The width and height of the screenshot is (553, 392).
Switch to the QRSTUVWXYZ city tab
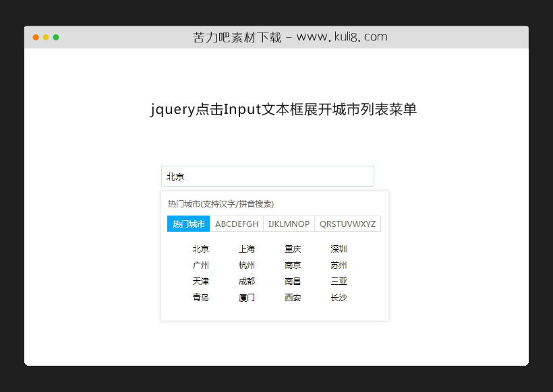point(348,223)
